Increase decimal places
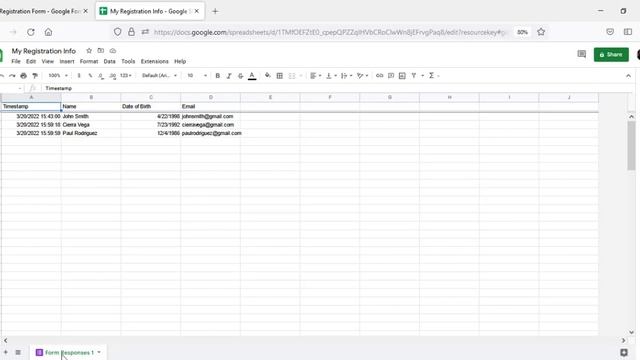The width and height of the screenshot is (640, 360). pyautogui.click(x=113, y=76)
